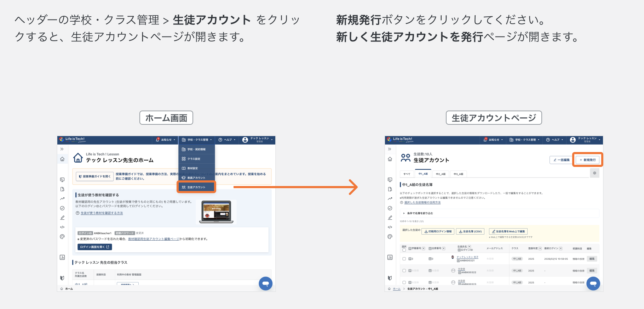Switch to the 中3_A組 tab
Screen dimensions: 644x309
pos(458,174)
